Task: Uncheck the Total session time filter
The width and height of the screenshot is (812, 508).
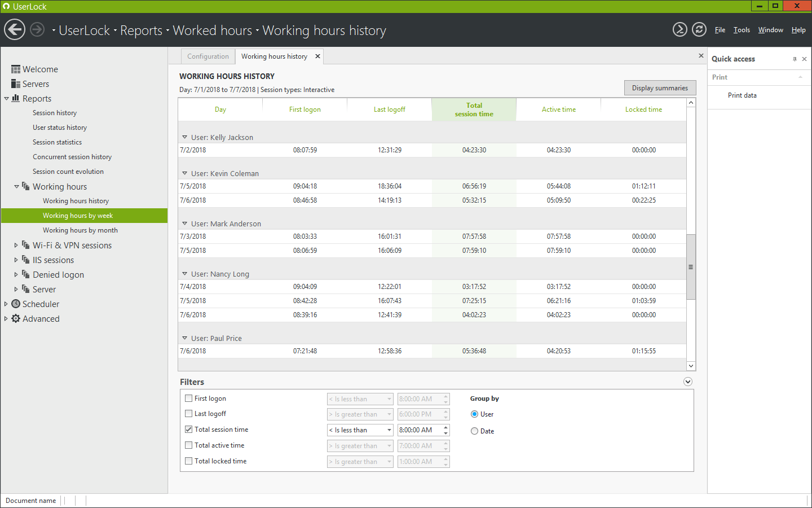Action: pos(189,430)
